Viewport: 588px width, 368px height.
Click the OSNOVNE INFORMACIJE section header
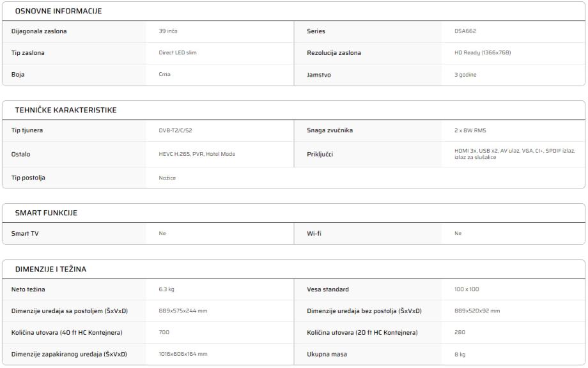58,11
